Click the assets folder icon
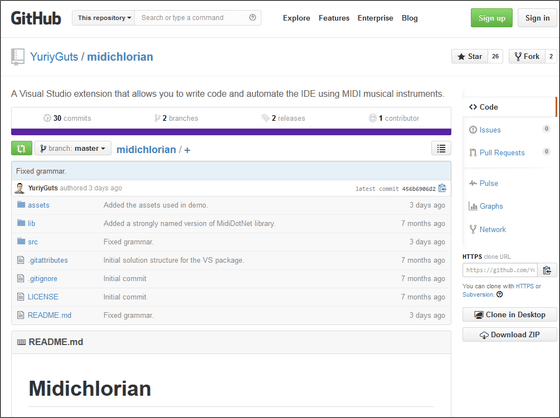The image size is (560, 418). [x=21, y=204]
